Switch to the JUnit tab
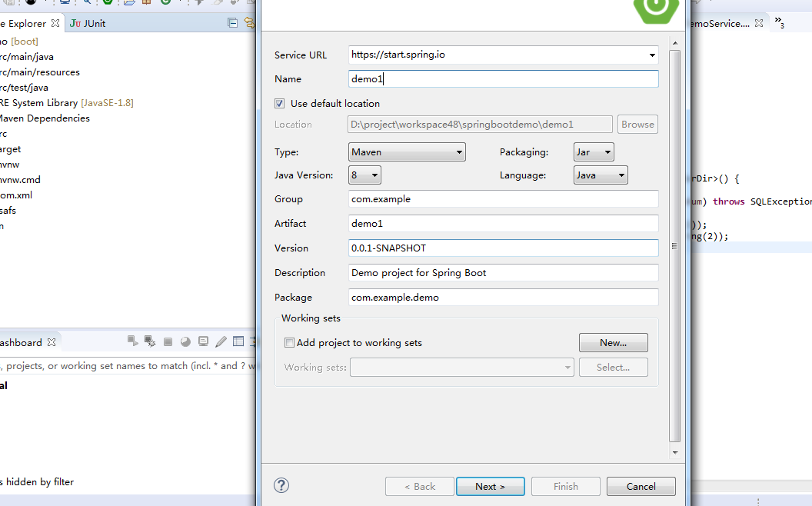The width and height of the screenshot is (812, 506). pos(88,23)
